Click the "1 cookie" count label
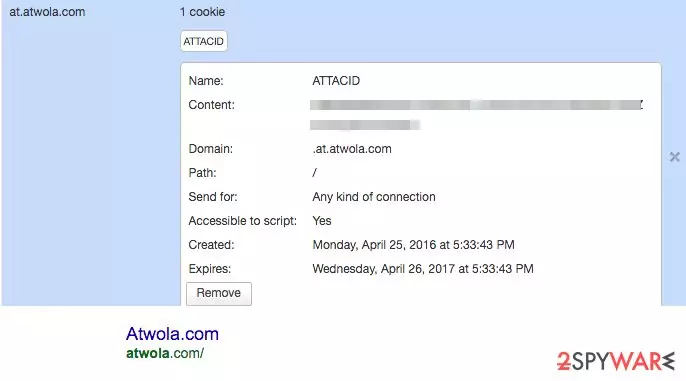This screenshot has width=686, height=381. [202, 12]
